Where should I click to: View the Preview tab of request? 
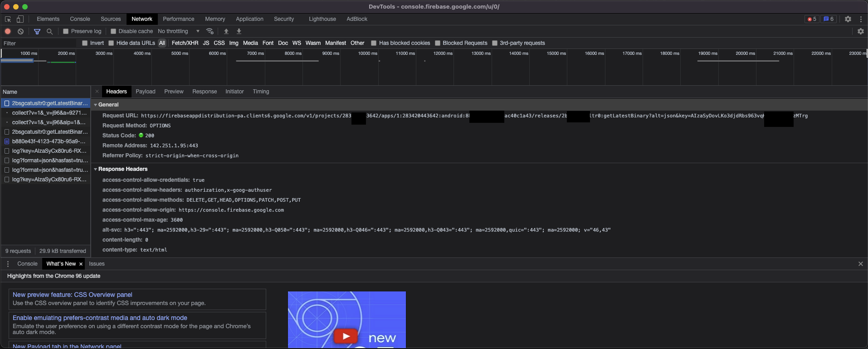pyautogui.click(x=174, y=92)
